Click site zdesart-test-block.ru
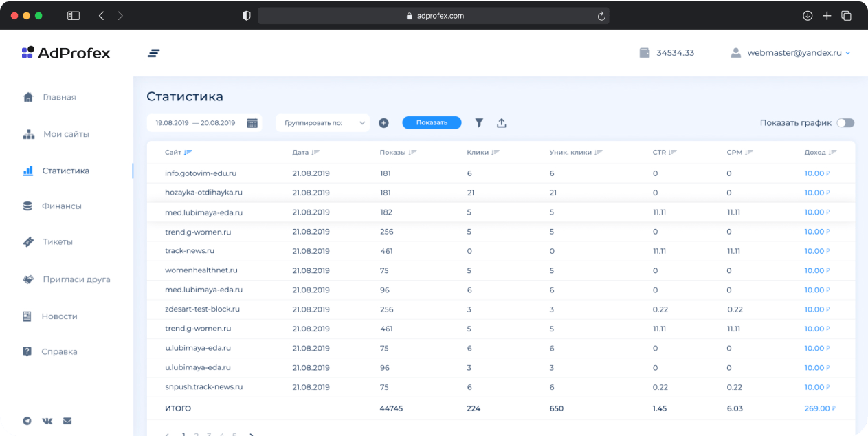Viewport: 868px width, 436px height. pos(202,309)
